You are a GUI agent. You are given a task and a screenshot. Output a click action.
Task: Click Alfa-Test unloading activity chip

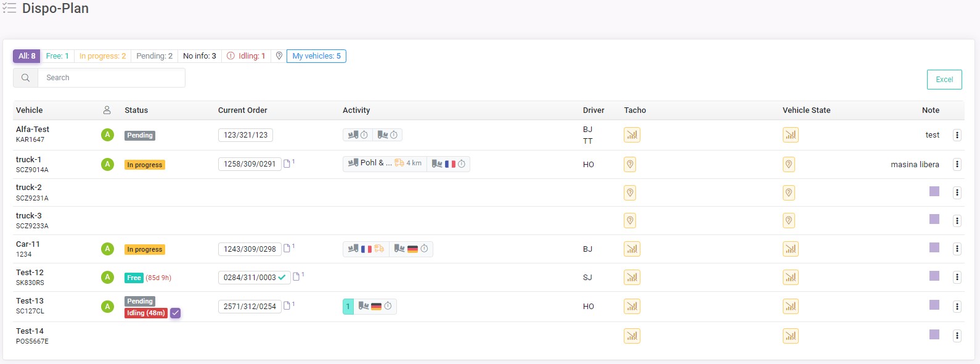pyautogui.click(x=388, y=134)
